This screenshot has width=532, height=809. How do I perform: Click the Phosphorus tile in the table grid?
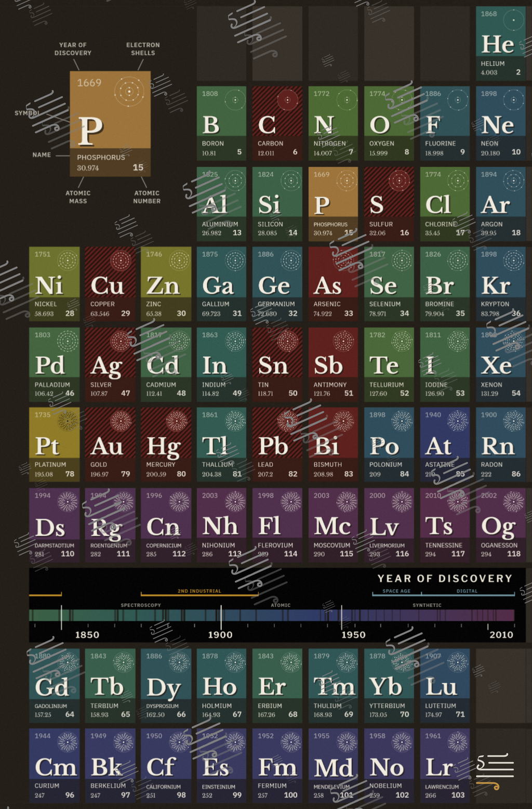point(333,204)
